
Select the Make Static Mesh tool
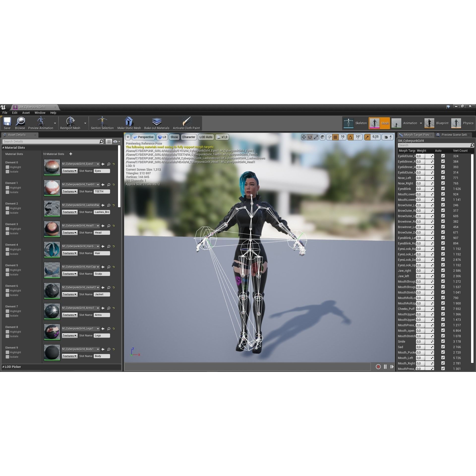click(129, 123)
